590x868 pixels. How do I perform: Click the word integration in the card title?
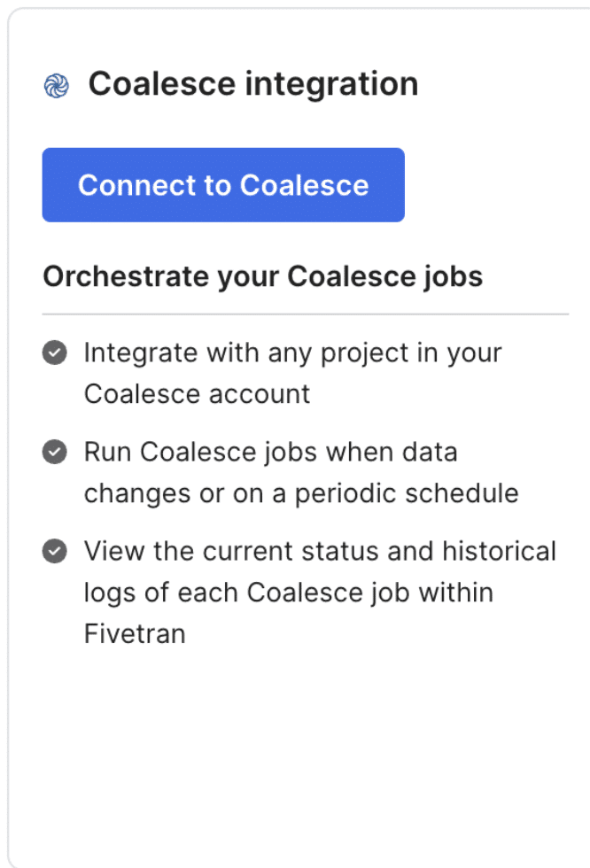(x=331, y=85)
